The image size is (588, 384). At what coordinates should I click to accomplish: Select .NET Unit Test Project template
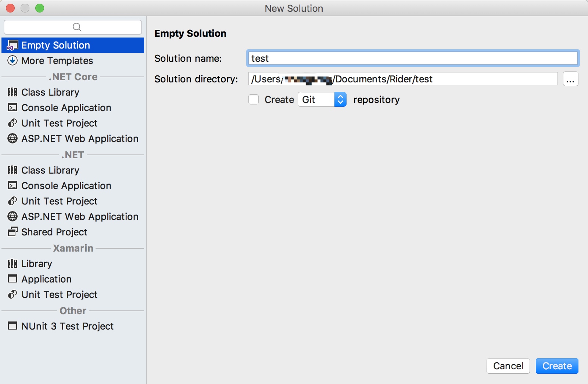pos(59,201)
